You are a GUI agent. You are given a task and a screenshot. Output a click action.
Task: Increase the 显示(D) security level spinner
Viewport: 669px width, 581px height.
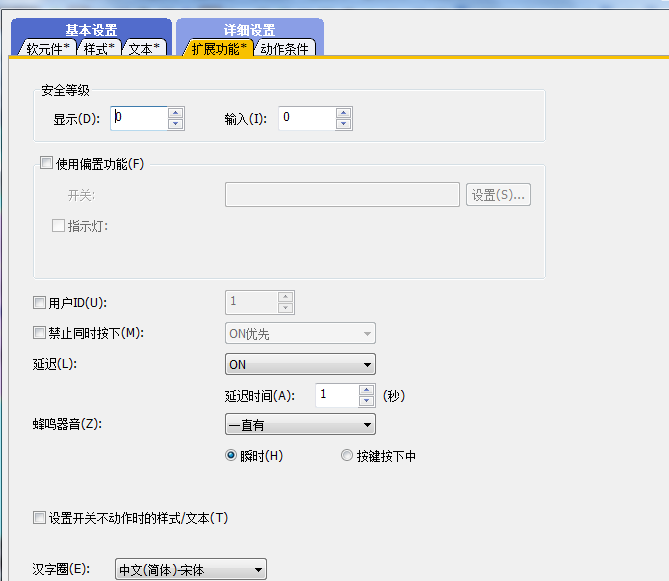point(176,113)
